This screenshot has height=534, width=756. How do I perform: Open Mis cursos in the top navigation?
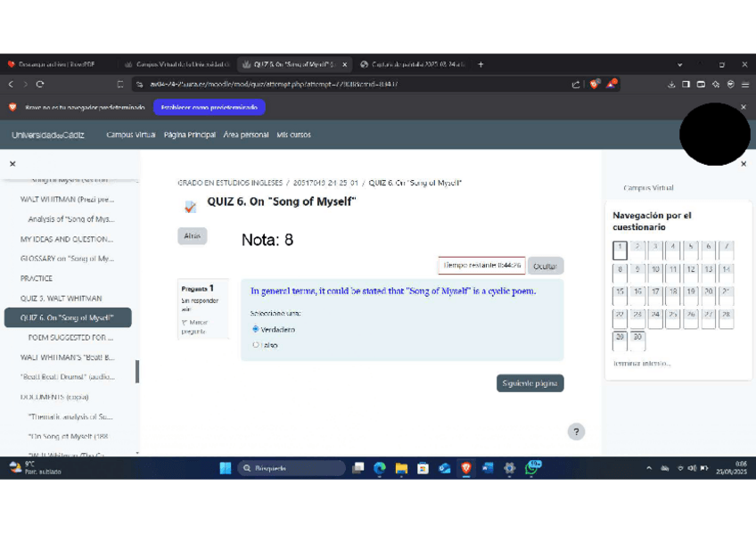click(293, 135)
